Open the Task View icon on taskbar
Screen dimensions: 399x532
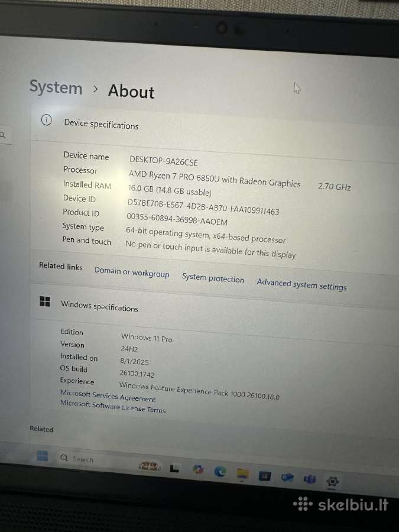(174, 468)
